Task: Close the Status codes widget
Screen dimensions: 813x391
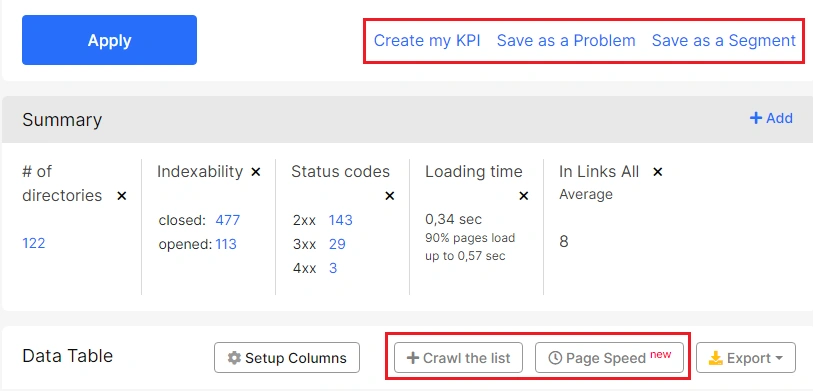Action: click(389, 196)
